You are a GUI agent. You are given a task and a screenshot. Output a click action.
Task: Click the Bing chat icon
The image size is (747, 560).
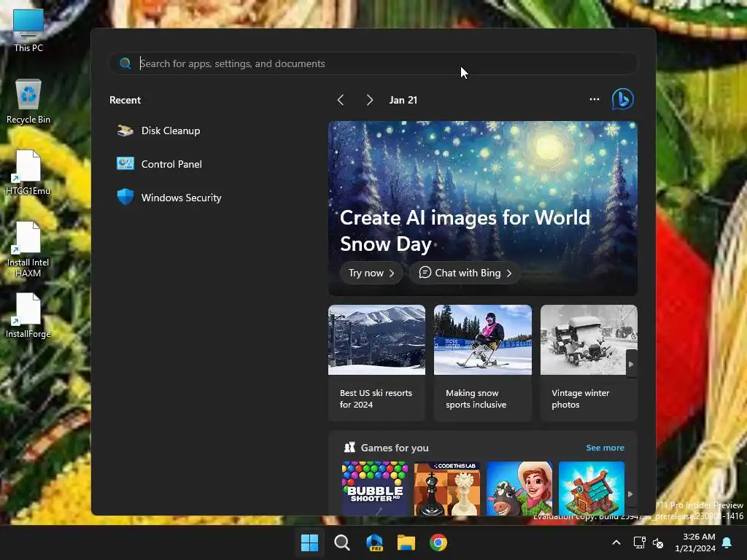tap(622, 99)
